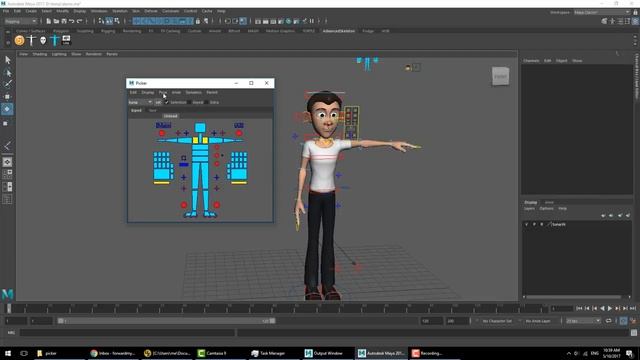Viewport: 640px width, 360px height.
Task: Click the Go to start of playback button
Action: pos(579,309)
